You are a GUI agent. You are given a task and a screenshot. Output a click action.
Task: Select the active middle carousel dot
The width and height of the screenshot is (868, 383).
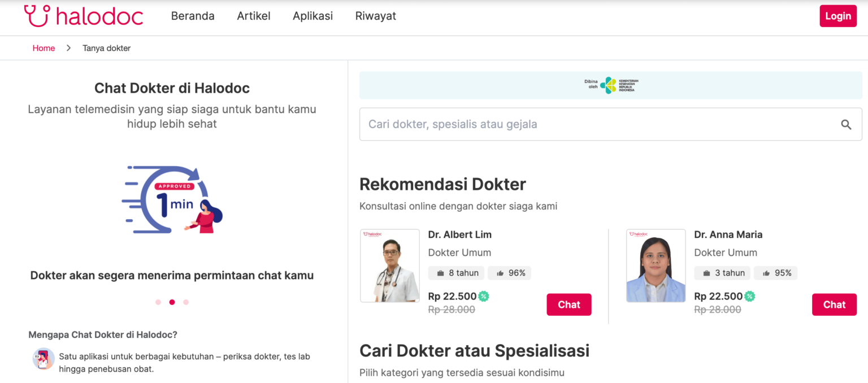click(x=172, y=302)
